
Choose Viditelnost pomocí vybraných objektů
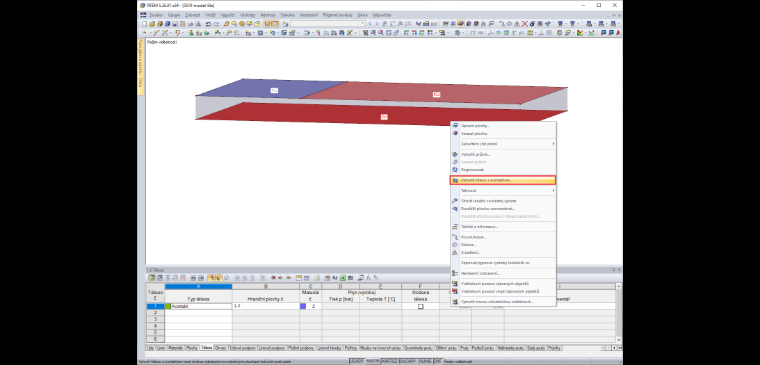click(503, 283)
